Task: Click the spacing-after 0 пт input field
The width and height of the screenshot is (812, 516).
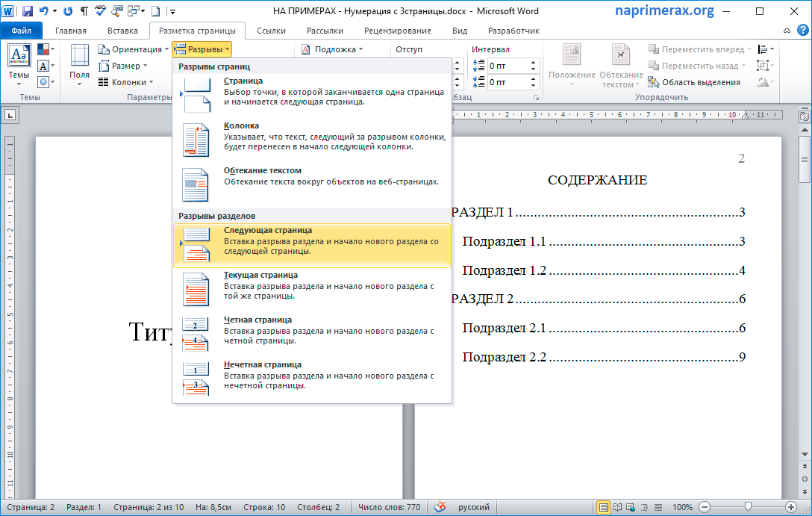Action: tap(508, 82)
